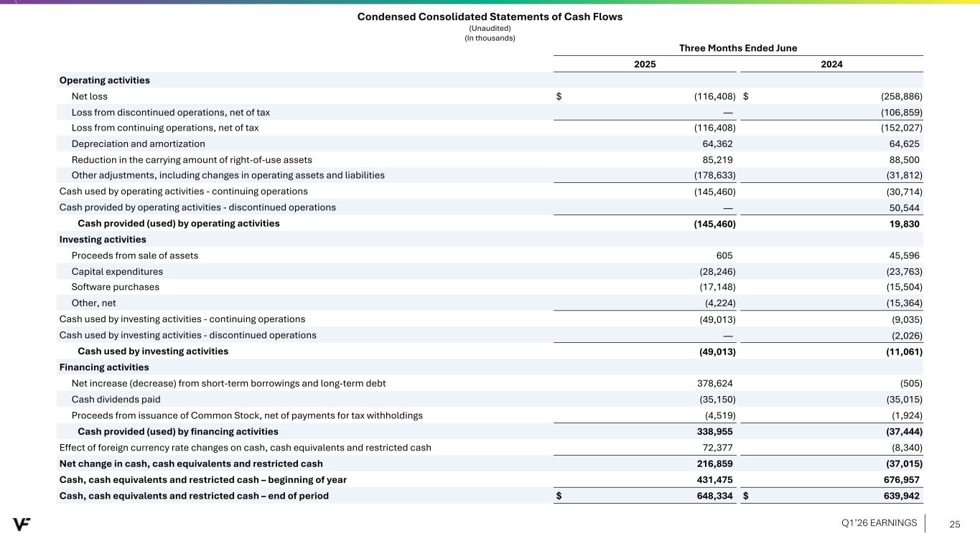Click the Financing activities section header

(104, 367)
